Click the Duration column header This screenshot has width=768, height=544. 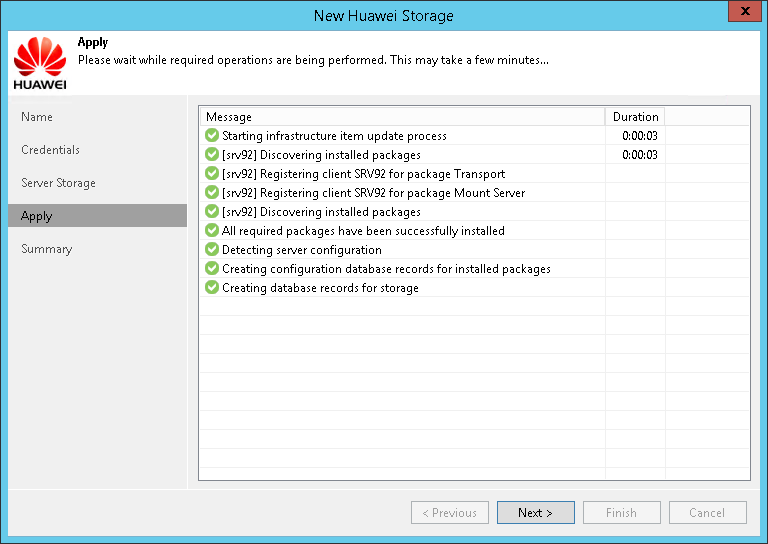635,117
